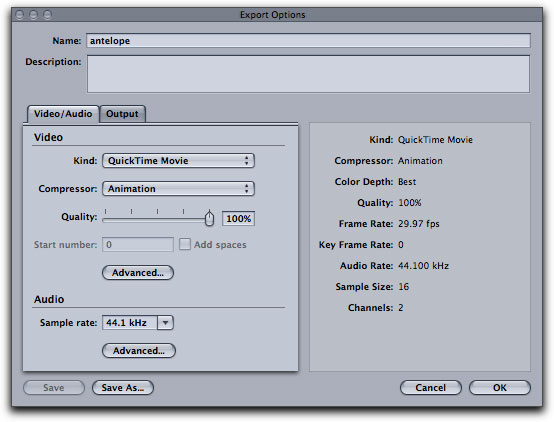Click the red close window button
Viewport: 554px width, 422px height.
click(20, 15)
